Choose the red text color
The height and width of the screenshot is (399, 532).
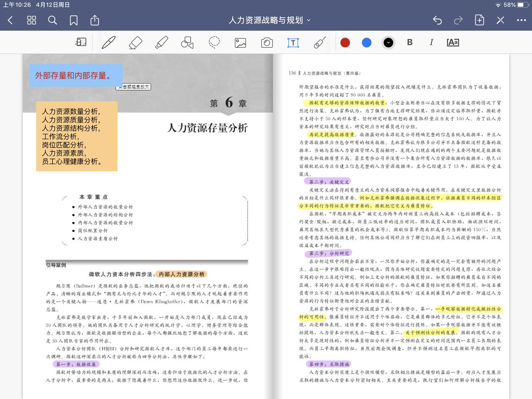tap(345, 43)
